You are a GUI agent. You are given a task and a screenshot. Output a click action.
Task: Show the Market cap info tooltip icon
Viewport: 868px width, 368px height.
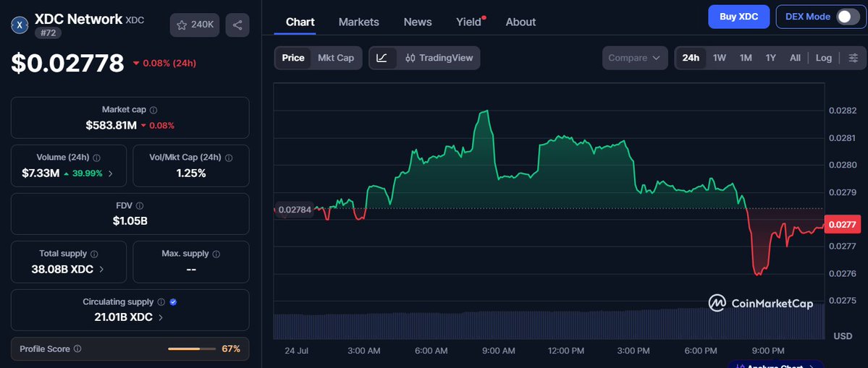coord(154,110)
